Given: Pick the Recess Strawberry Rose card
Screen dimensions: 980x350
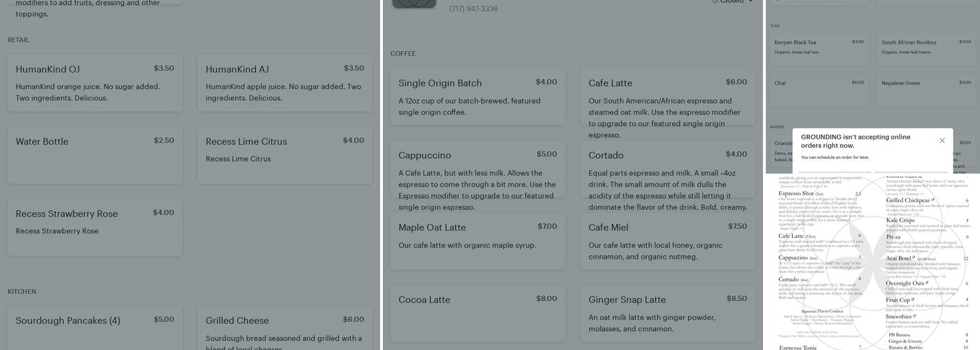Looking at the screenshot, I should tap(95, 227).
